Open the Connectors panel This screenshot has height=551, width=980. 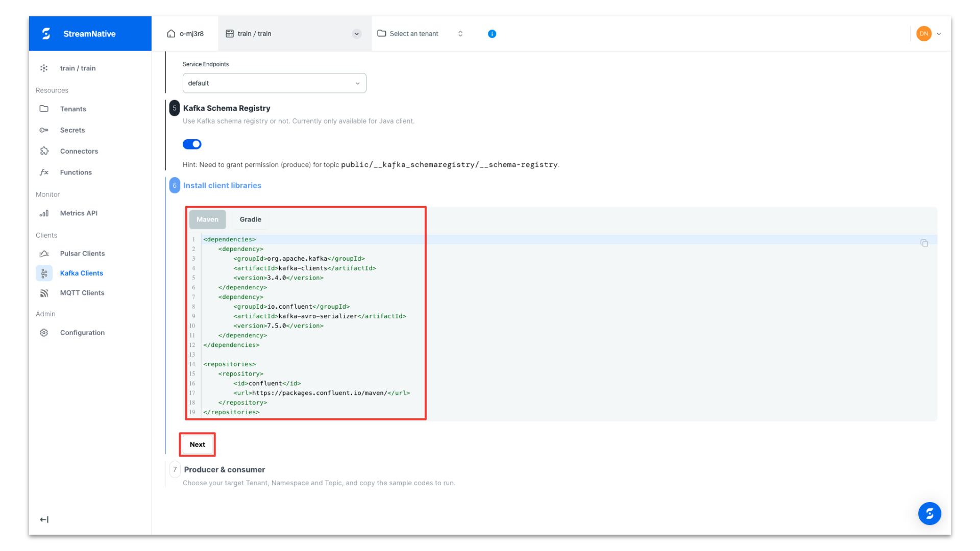(79, 151)
